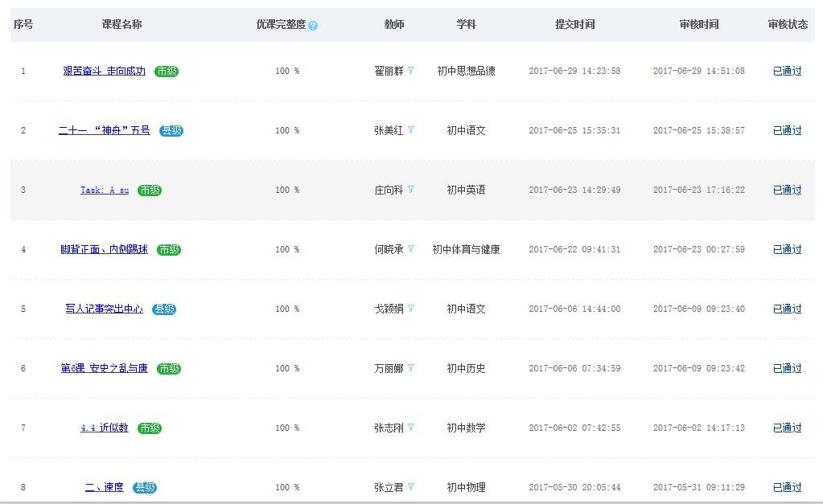Open the course 写人记事突出中心
The width and height of the screenshot is (823, 504).
click(x=105, y=309)
